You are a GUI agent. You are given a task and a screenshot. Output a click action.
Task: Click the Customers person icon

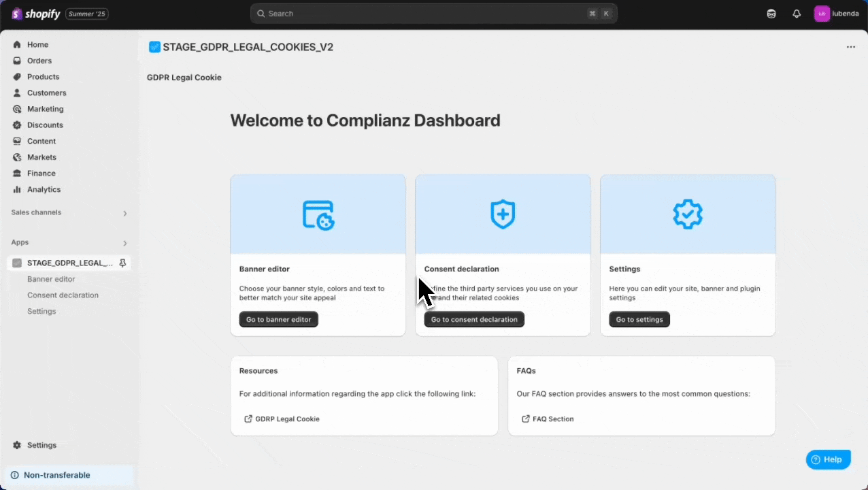[17, 93]
